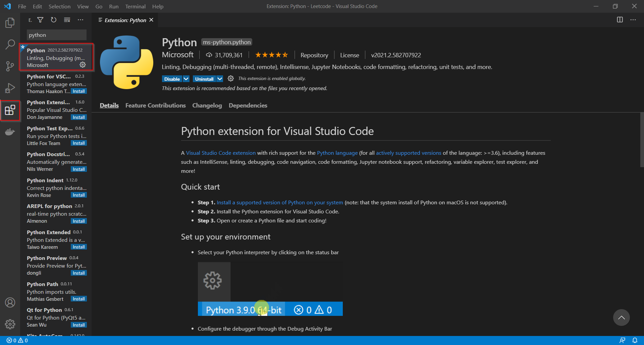Open the Source Control view
The image size is (644, 345).
tap(10, 66)
